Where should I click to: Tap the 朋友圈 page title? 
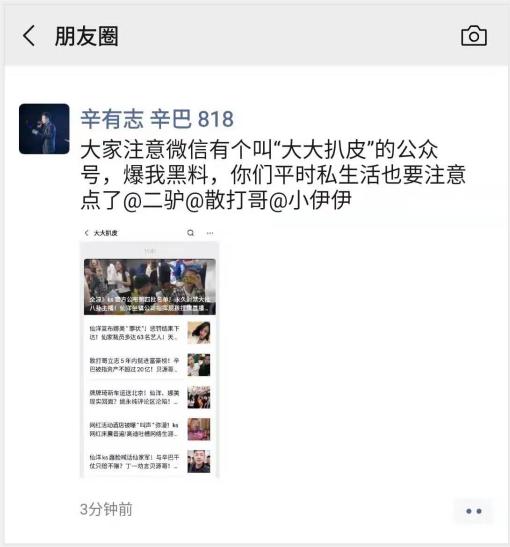coord(87,36)
